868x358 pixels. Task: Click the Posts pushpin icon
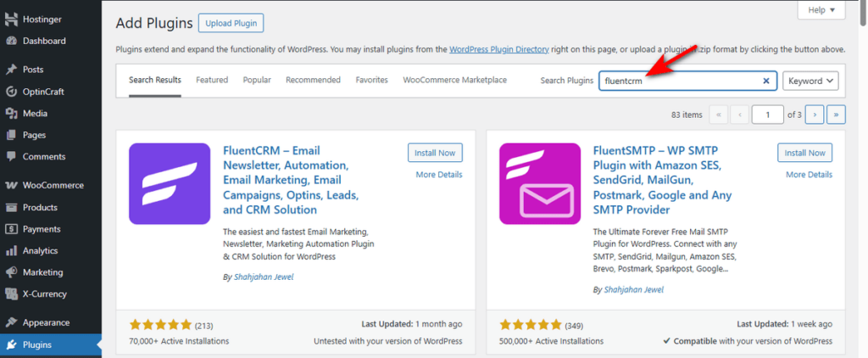tap(11, 70)
